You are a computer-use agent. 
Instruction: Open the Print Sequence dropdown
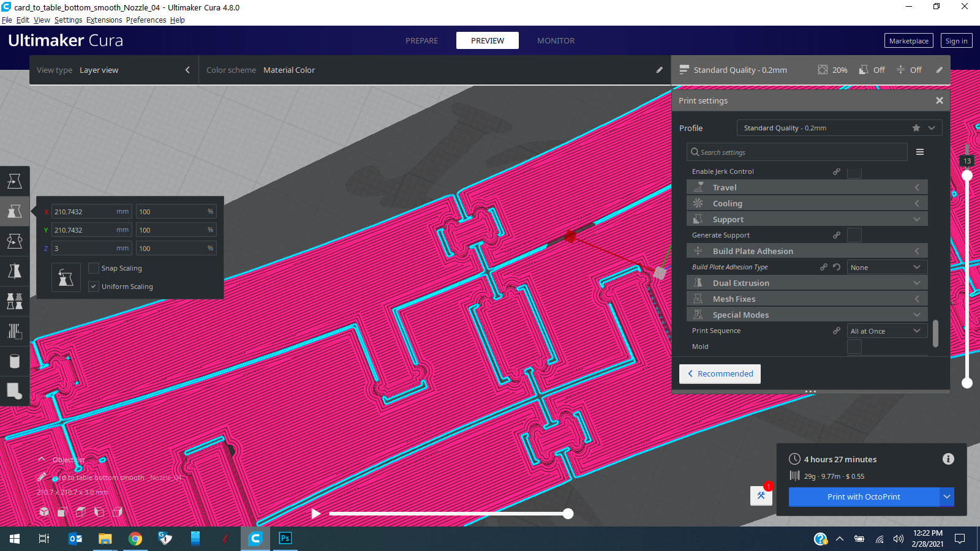coord(887,331)
